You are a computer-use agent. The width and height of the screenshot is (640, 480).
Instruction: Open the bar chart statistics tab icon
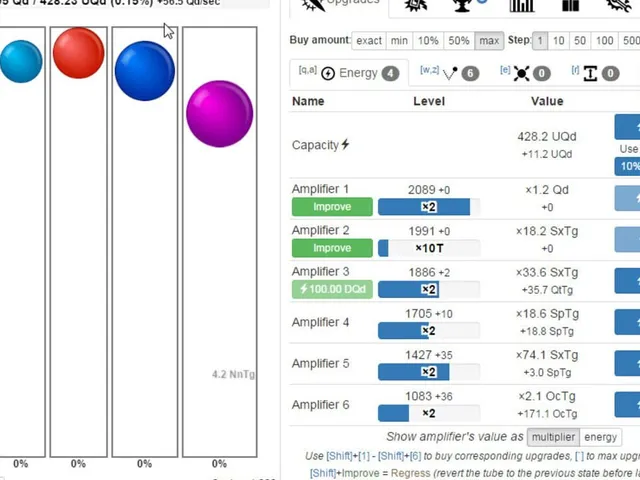[522, 5]
